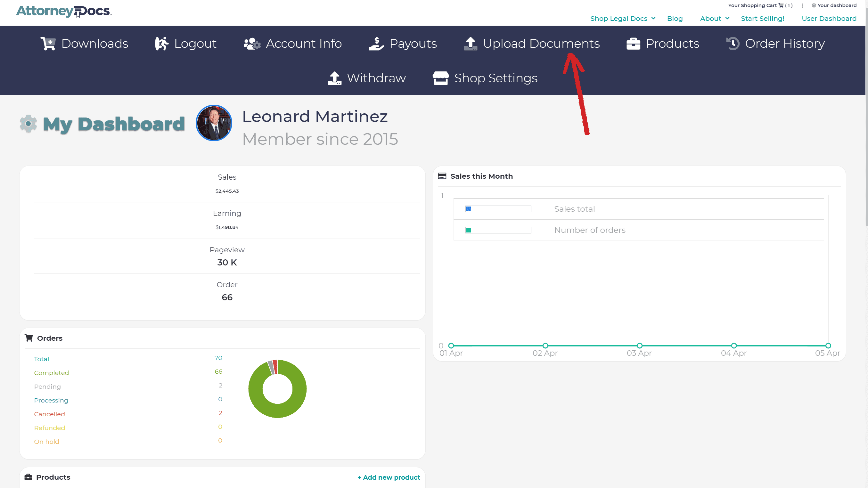Click the 05 Apr data point
The image size is (868, 488).
pos(828,346)
